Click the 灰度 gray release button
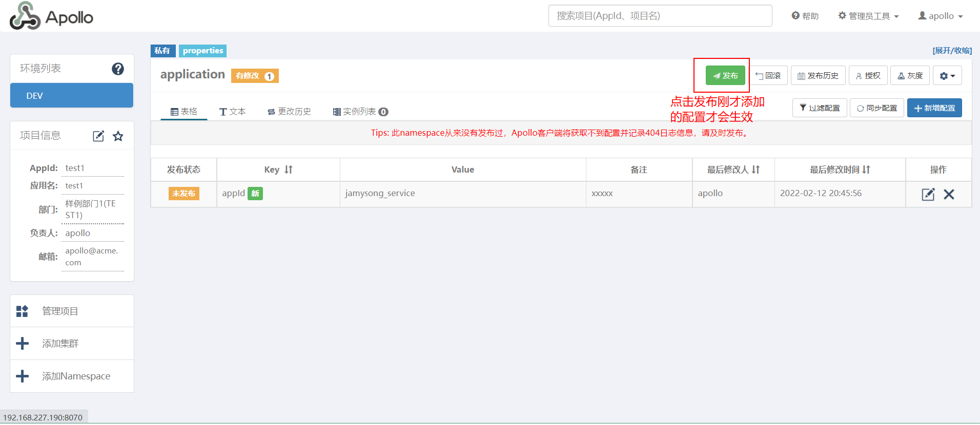Screen dimensions: 980x425 point(910,76)
